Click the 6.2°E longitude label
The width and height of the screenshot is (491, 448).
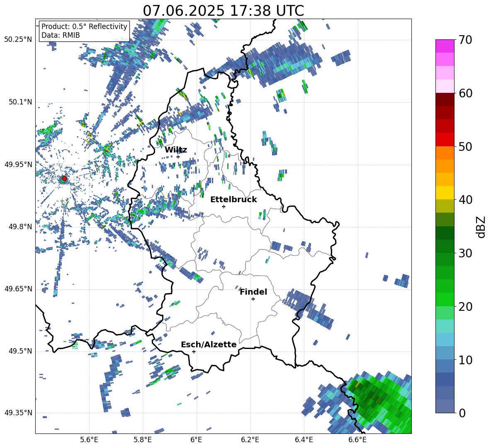pos(250,440)
